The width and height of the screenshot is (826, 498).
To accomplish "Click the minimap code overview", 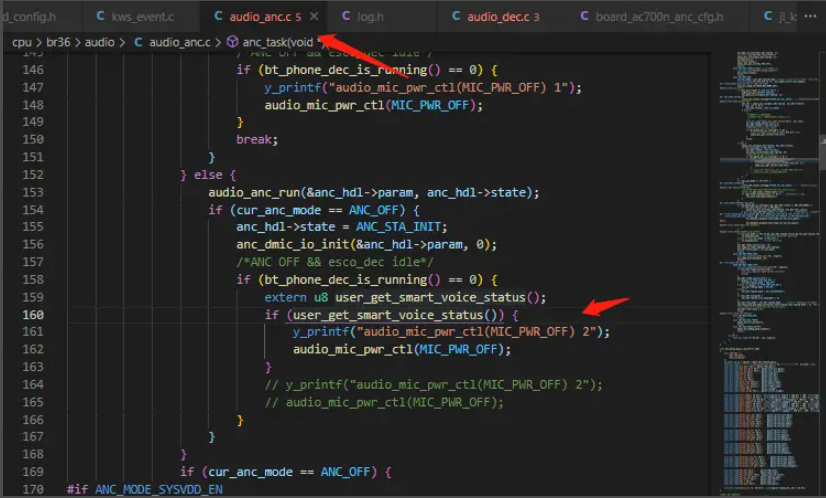I will (769, 272).
